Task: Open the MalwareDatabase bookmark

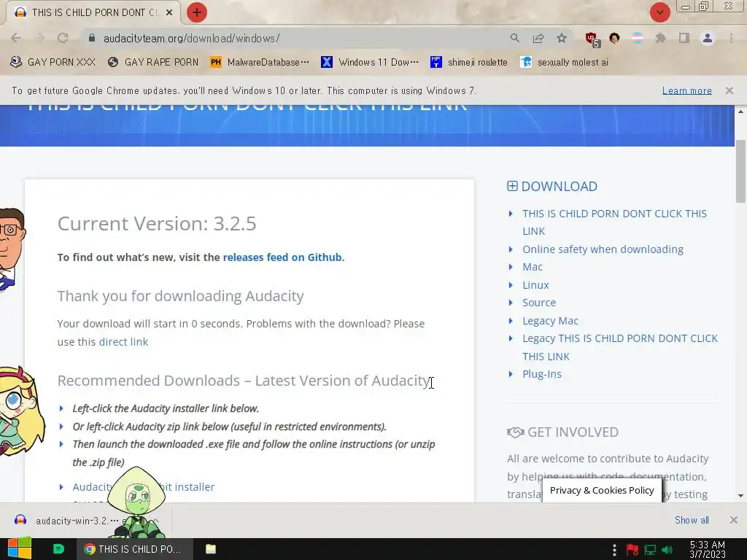Action: [x=259, y=62]
